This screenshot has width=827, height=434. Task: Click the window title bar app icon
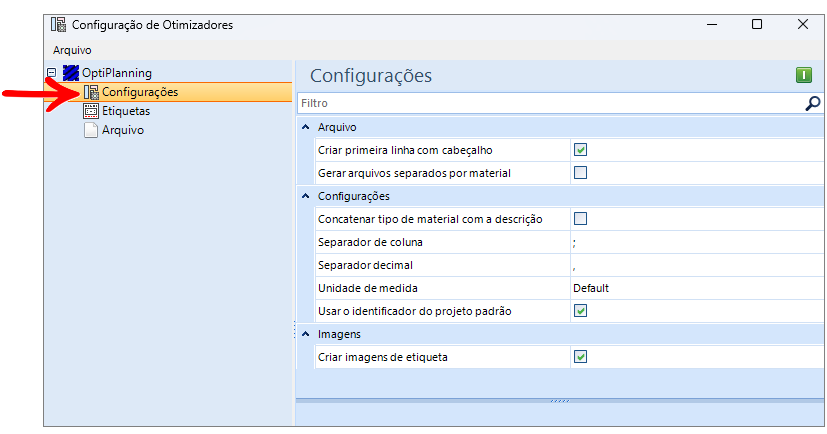pos(59,25)
